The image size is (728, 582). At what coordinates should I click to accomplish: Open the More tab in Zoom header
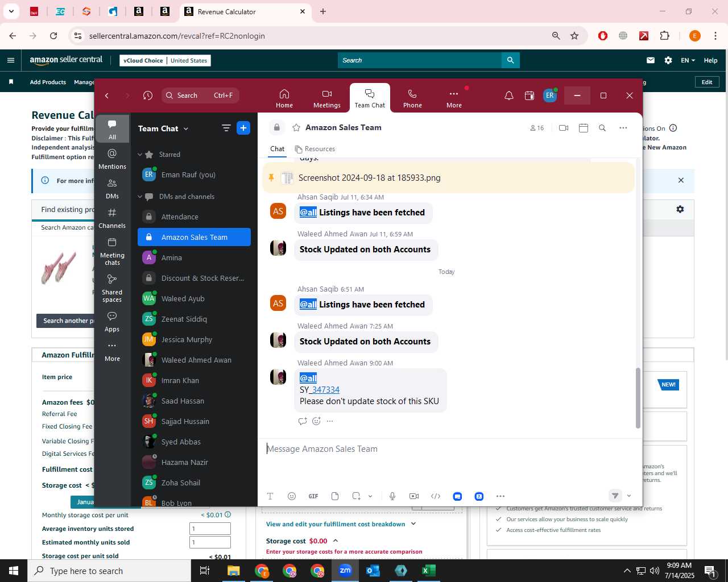pos(454,98)
